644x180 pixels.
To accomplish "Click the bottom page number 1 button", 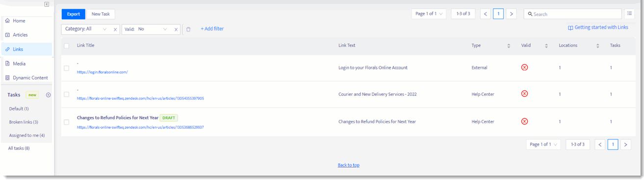I will point(613,144).
